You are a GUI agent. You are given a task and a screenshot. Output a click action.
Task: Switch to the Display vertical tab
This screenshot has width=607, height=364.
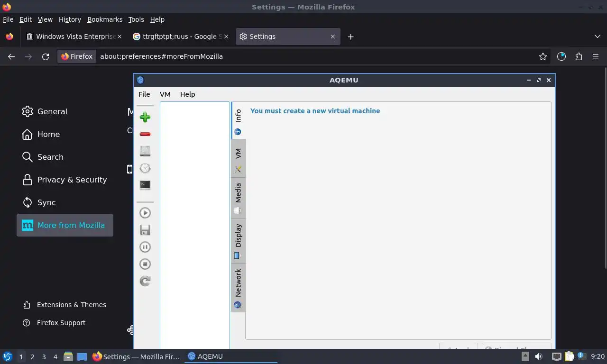(x=238, y=241)
